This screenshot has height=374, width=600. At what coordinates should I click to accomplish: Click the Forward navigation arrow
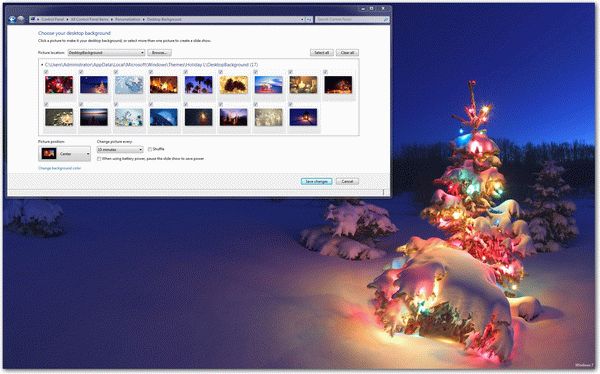tap(21, 19)
